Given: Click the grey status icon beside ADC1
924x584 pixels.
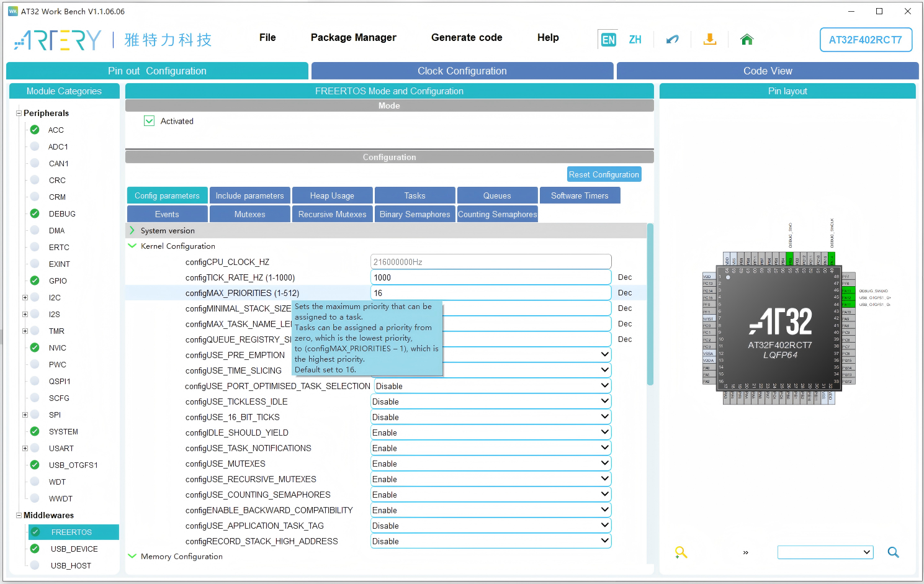Looking at the screenshot, I should click(x=35, y=146).
